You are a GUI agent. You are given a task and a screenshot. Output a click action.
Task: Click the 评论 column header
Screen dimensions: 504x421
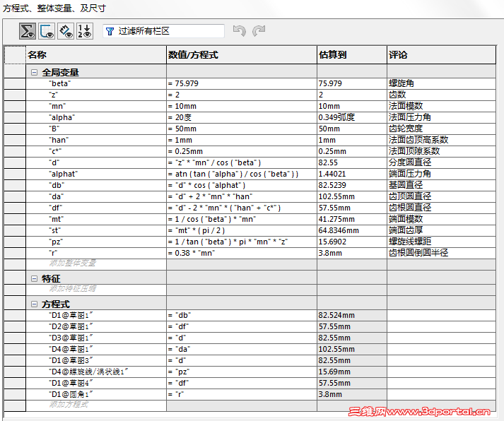point(441,55)
